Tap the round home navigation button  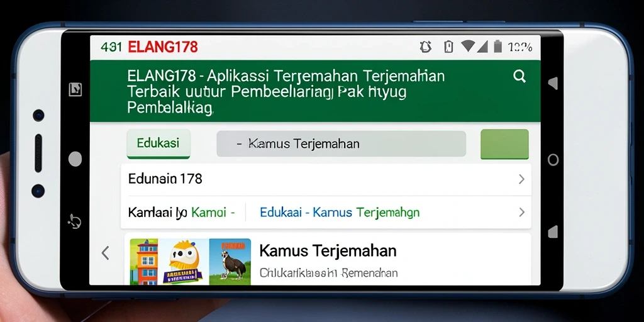coord(553,160)
